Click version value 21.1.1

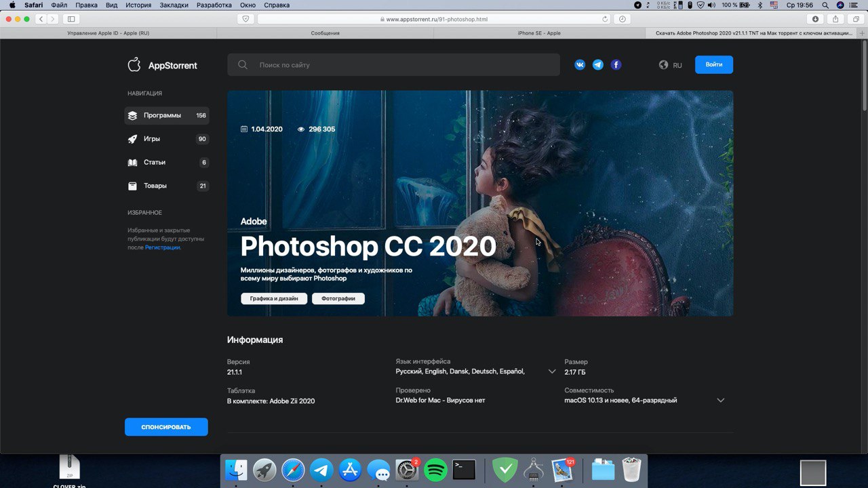235,372
